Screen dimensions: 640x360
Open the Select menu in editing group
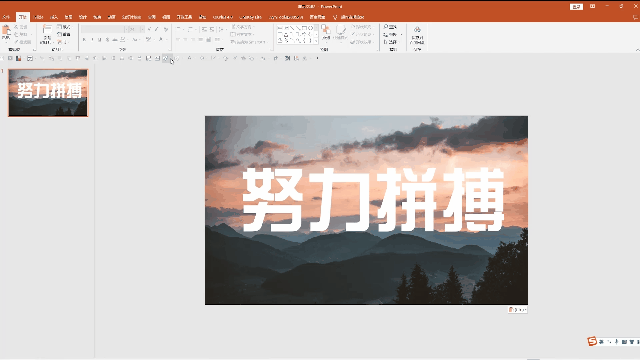pos(391,42)
